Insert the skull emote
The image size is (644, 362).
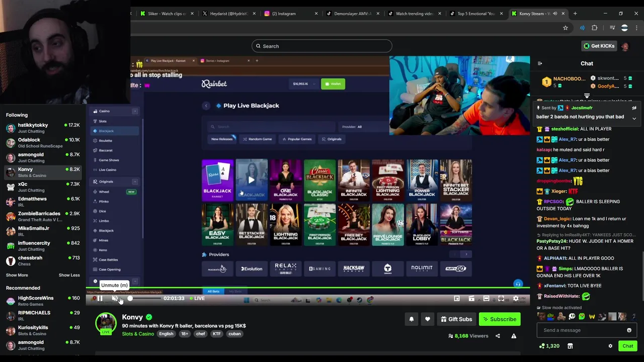tap(572, 317)
